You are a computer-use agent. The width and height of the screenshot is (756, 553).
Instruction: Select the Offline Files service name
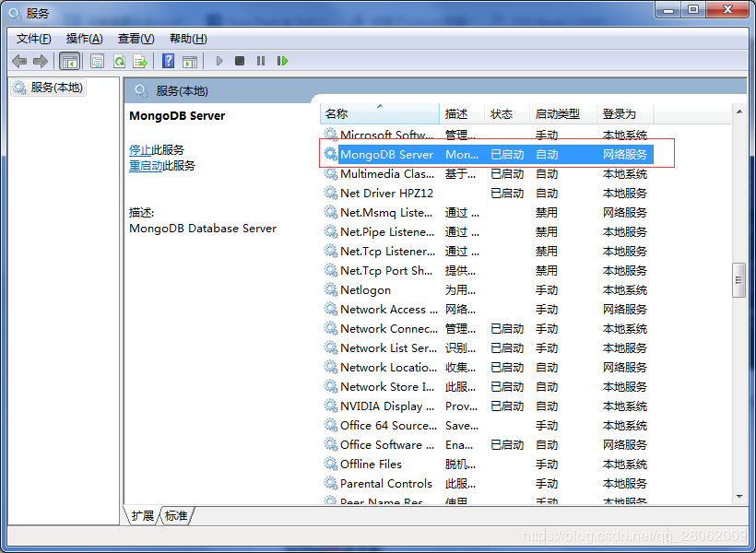point(371,464)
